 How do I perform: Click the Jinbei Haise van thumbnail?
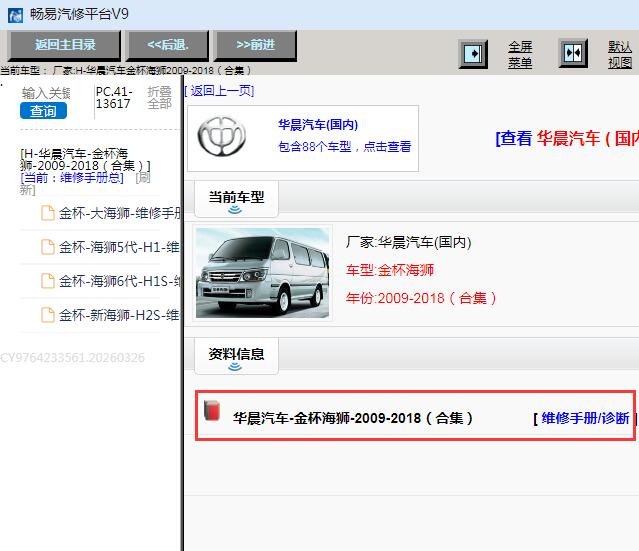(x=262, y=273)
